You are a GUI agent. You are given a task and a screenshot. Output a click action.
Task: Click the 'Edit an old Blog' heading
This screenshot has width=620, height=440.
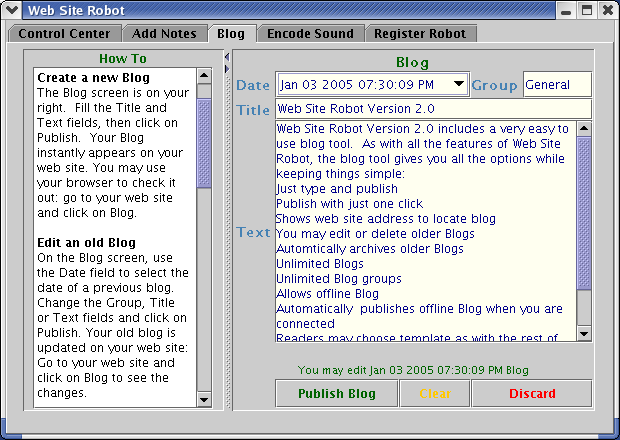click(x=86, y=242)
